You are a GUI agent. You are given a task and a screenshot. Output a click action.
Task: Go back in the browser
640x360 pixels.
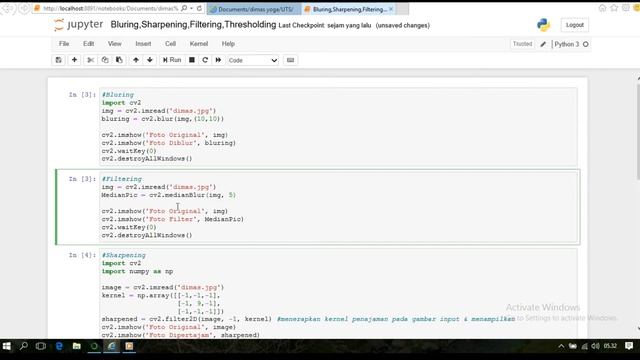click(x=9, y=8)
